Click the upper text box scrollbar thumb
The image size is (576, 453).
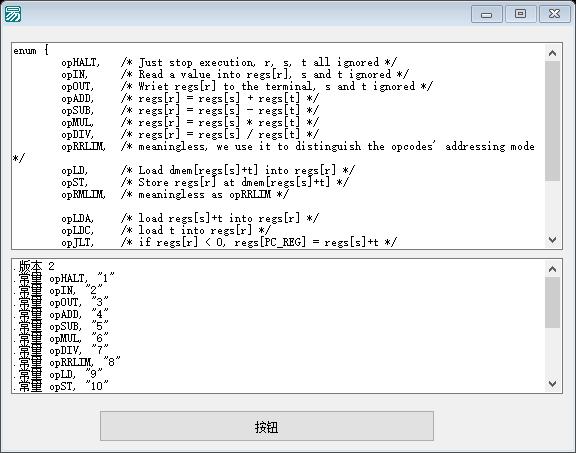pos(552,121)
